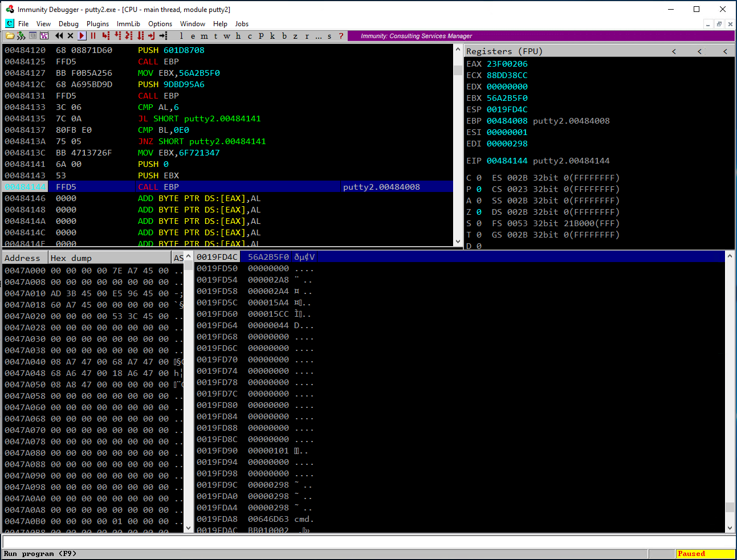
Task: Click the middle '<' arrow in Registers header
Action: pyautogui.click(x=699, y=51)
